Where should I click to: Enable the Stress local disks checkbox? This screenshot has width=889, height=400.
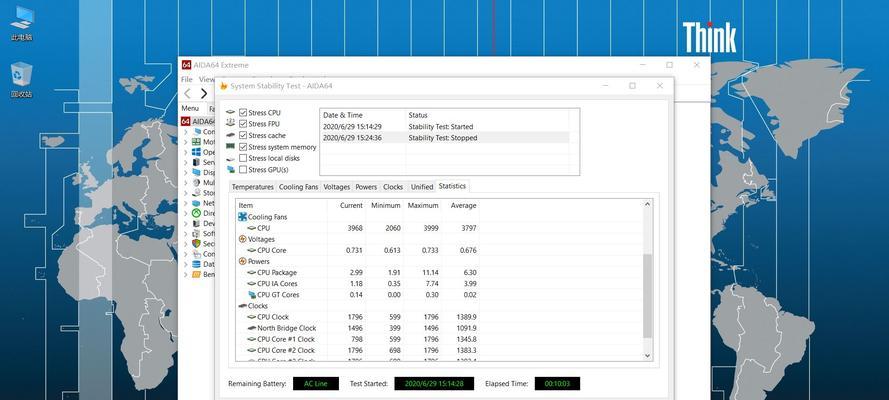coord(243,158)
